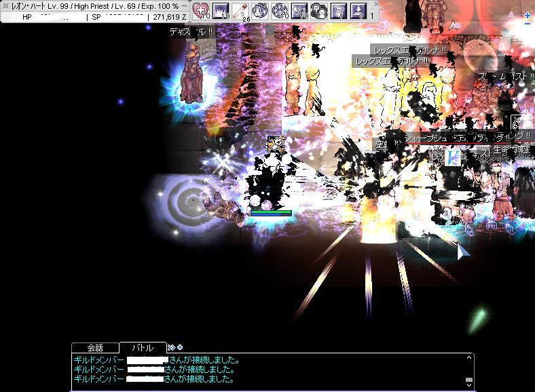Select the バトル chat tab
535x392 pixels.
click(x=143, y=348)
